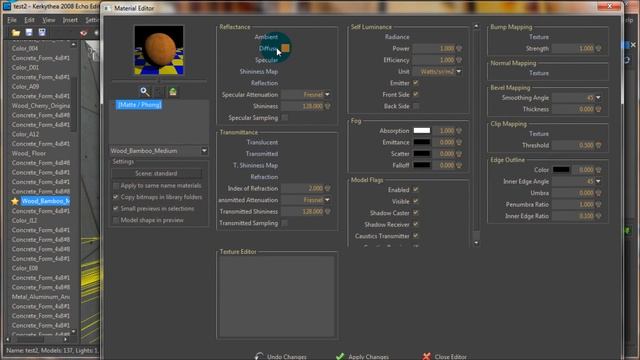640x360 pixels.
Task: Toggle Copy bitmaps in library folders
Action: click(x=116, y=197)
